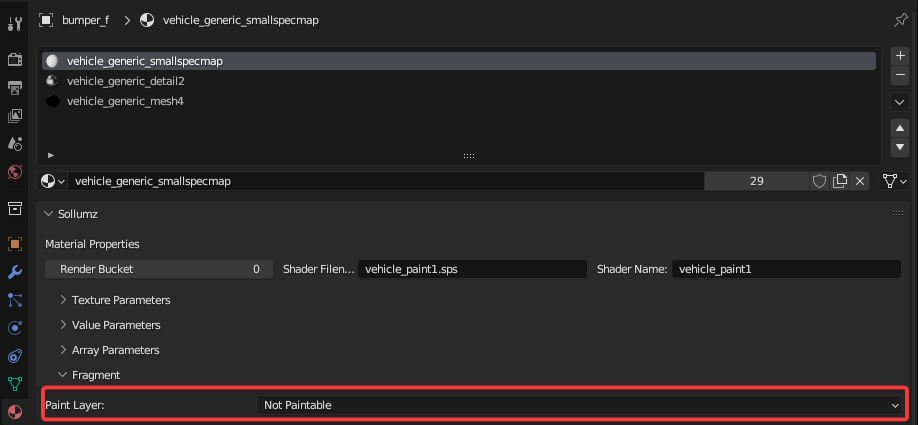
Task: Open the World properties tab
Action: coord(15,172)
